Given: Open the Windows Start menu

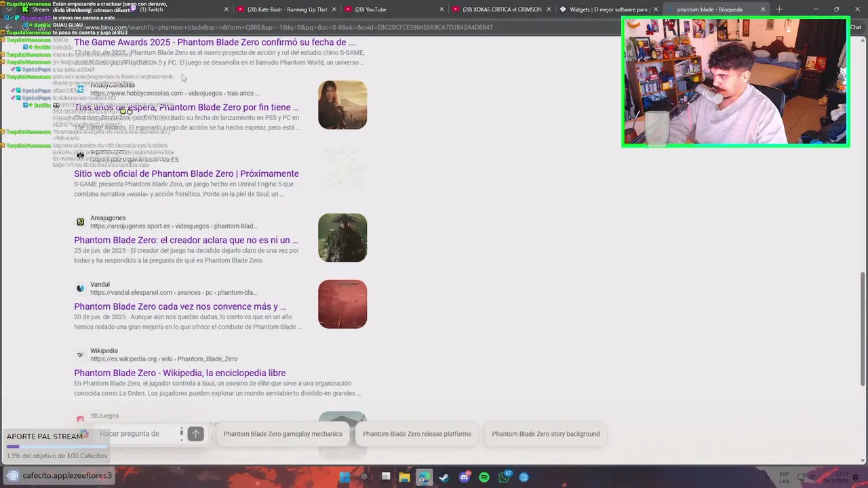Looking at the screenshot, I should (345, 477).
